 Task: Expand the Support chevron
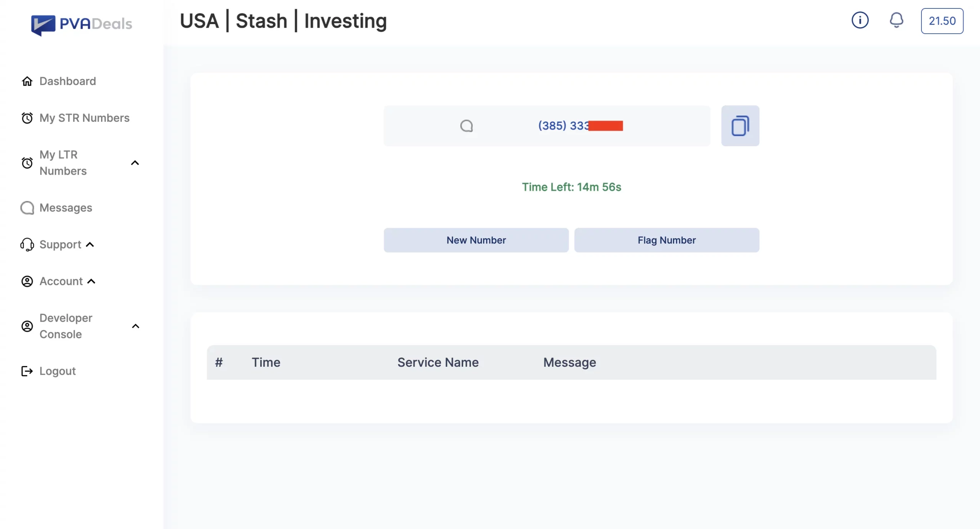pos(90,245)
